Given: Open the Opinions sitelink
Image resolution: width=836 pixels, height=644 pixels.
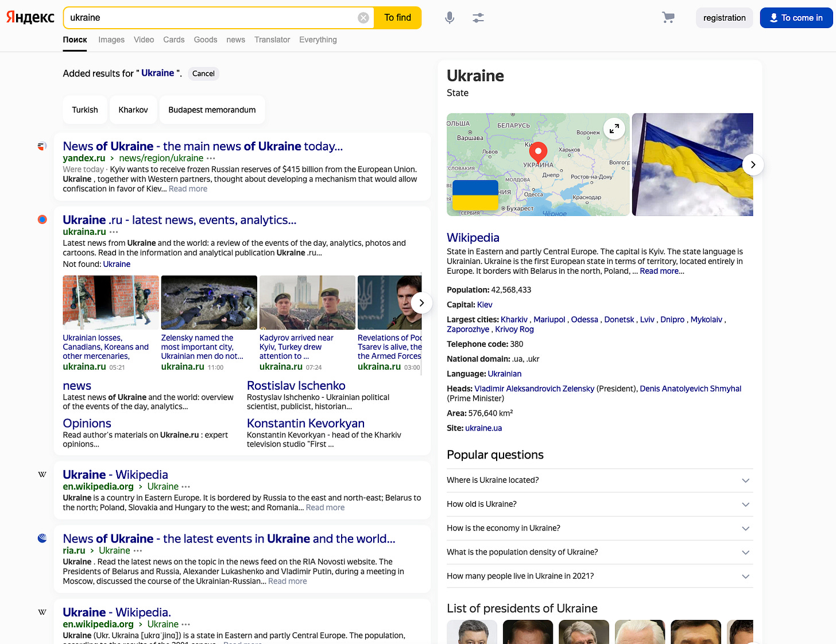Looking at the screenshot, I should pos(87,424).
